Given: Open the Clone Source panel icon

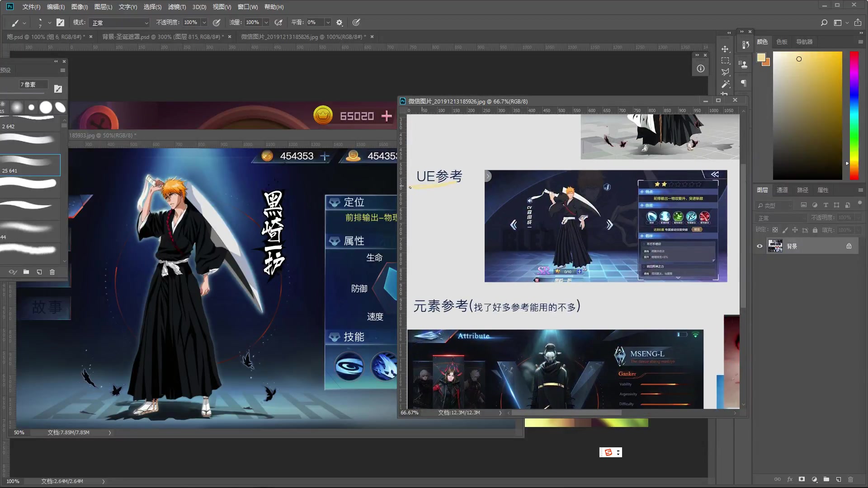Looking at the screenshot, I should [x=743, y=64].
